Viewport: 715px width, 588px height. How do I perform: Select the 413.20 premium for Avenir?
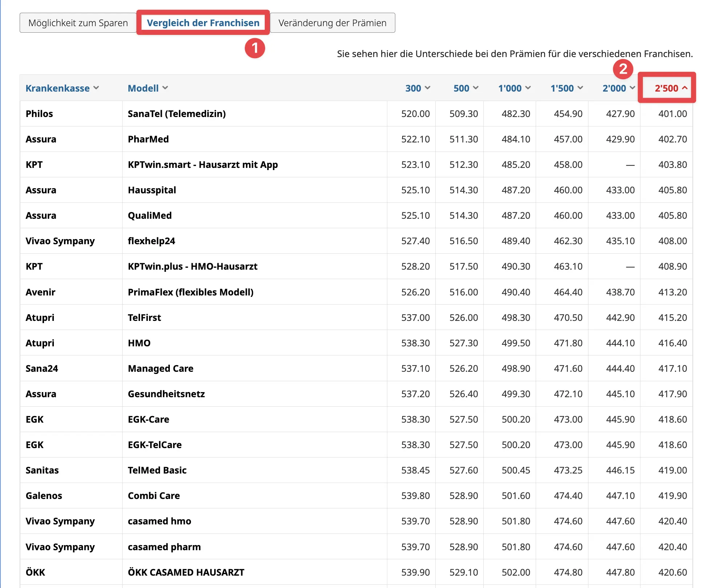(672, 292)
